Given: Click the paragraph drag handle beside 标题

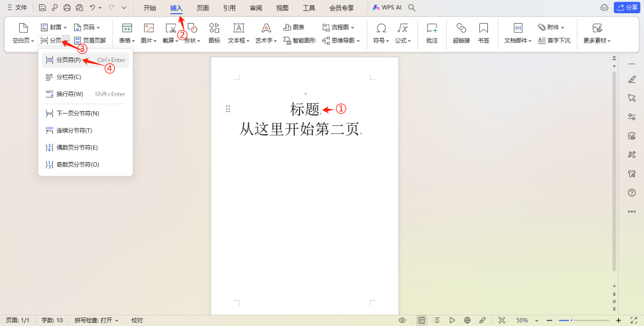Looking at the screenshot, I should point(228,109).
